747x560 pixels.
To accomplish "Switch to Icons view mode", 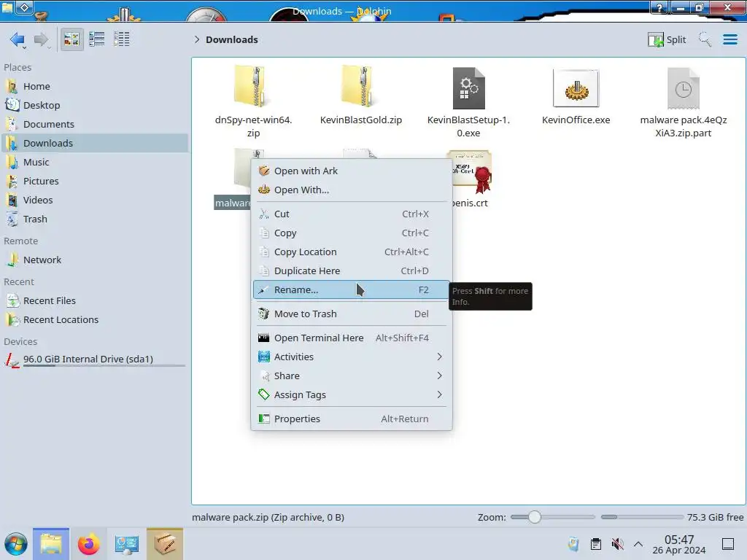I will click(71, 39).
